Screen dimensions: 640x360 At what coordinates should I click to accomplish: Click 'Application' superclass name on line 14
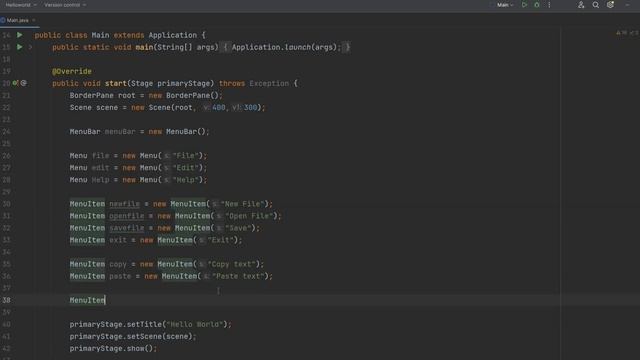coord(173,35)
